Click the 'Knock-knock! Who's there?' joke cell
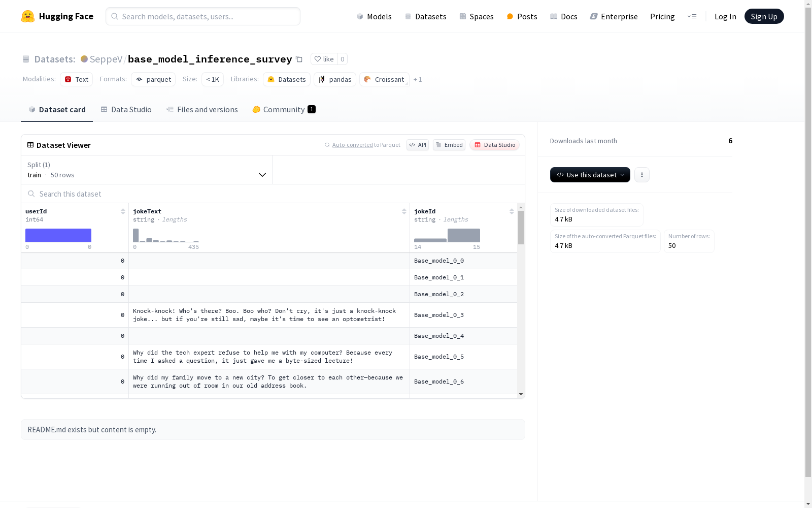The height and width of the screenshot is (508, 812). (x=269, y=315)
